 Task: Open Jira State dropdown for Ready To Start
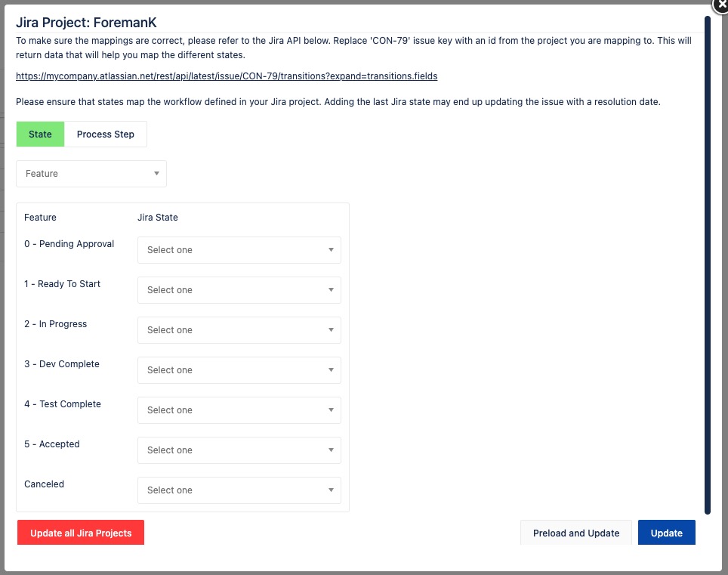[x=239, y=290]
